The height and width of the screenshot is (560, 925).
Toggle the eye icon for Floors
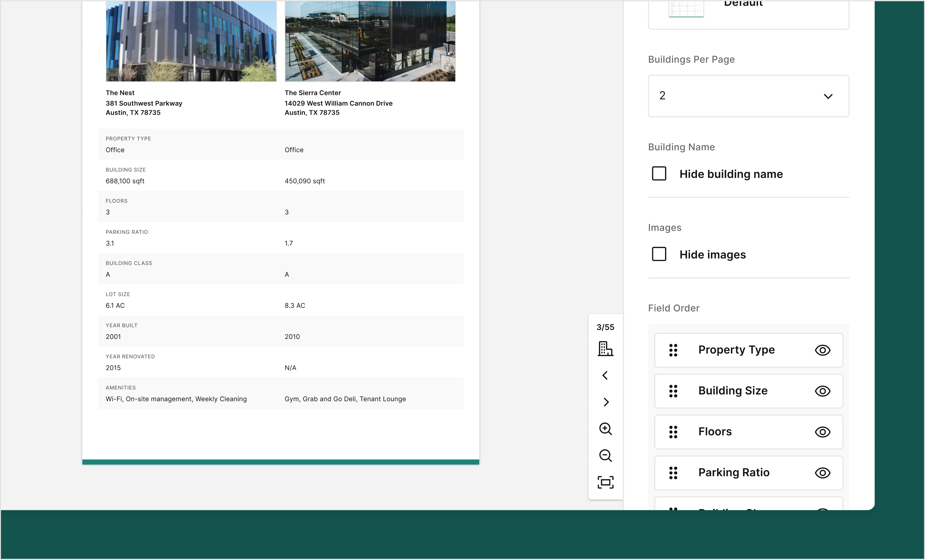point(822,432)
